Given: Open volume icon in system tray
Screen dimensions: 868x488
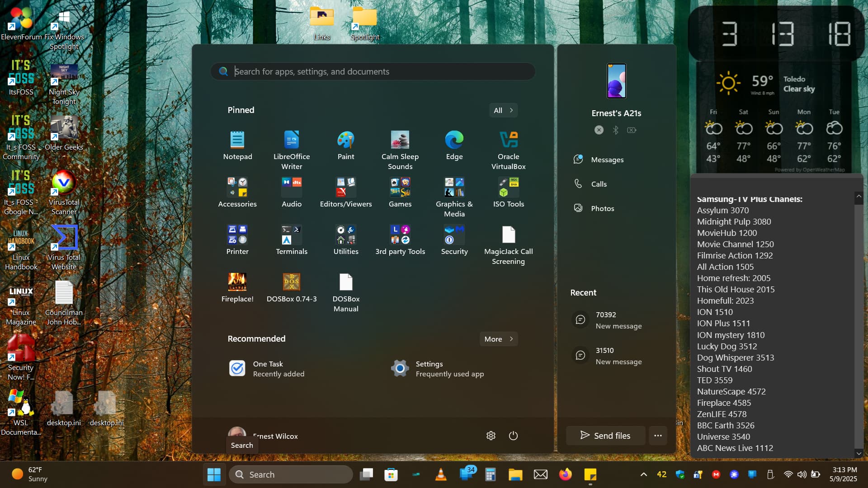Looking at the screenshot, I should (x=802, y=474).
